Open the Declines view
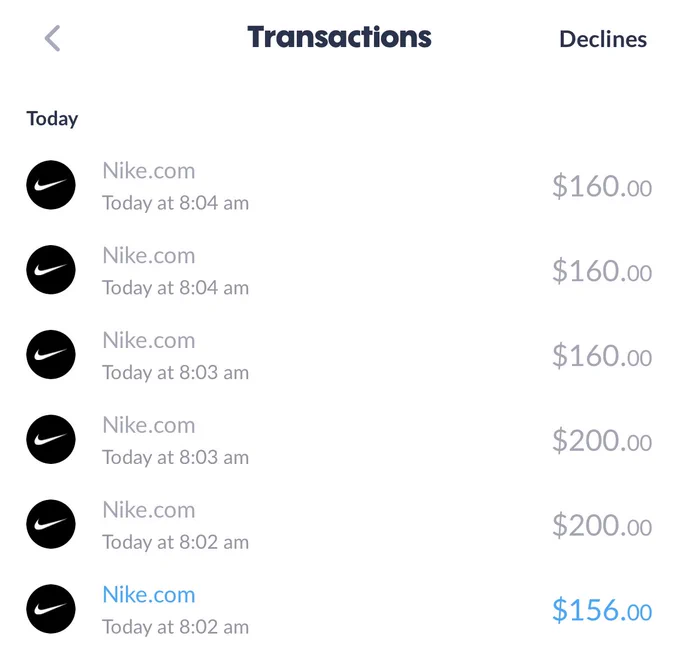Screen dimensions: 680x662 tap(603, 39)
